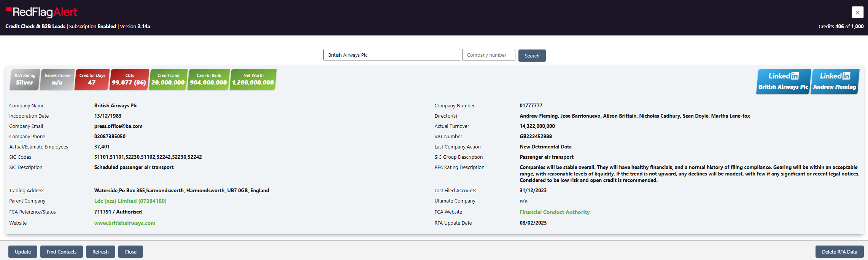This screenshot has height=260, width=868.
Task: Select 'Scheduled passenger air transport' text
Action: tap(134, 167)
